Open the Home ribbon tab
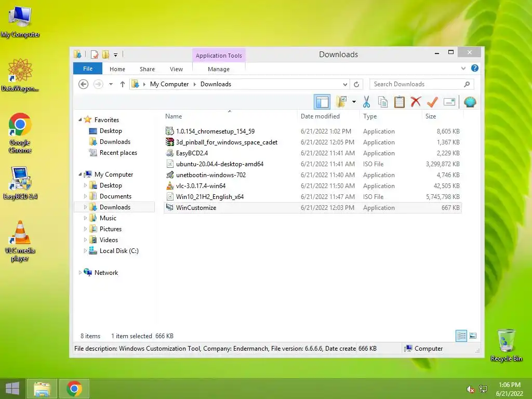Image resolution: width=532 pixels, height=399 pixels. [x=117, y=69]
